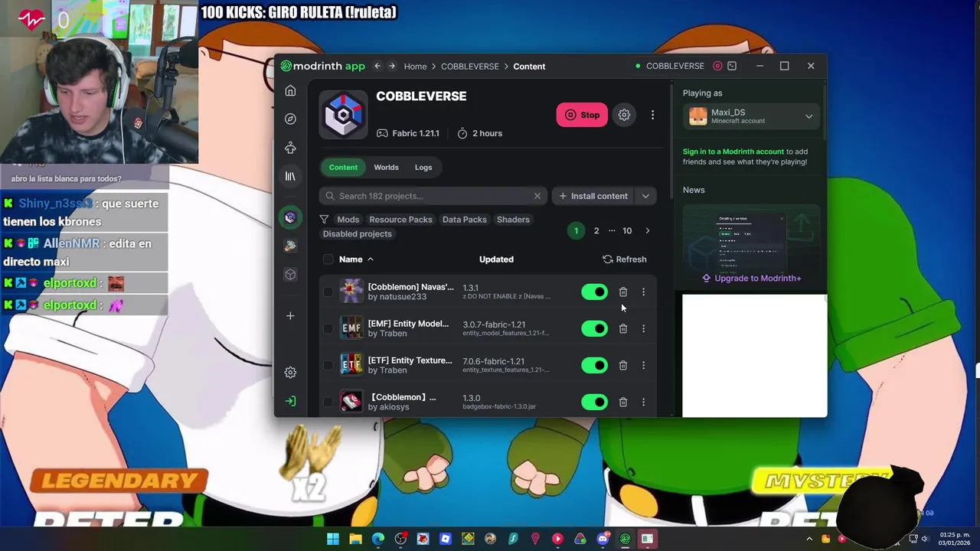Go to page 2
The image size is (980, 551).
coord(596,230)
